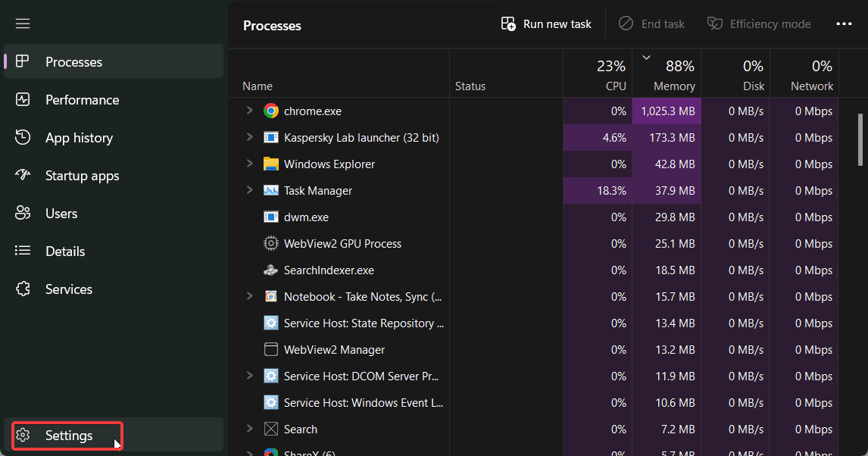Click the Efficiency mode leaf icon
This screenshot has height=456, width=868.
click(715, 23)
